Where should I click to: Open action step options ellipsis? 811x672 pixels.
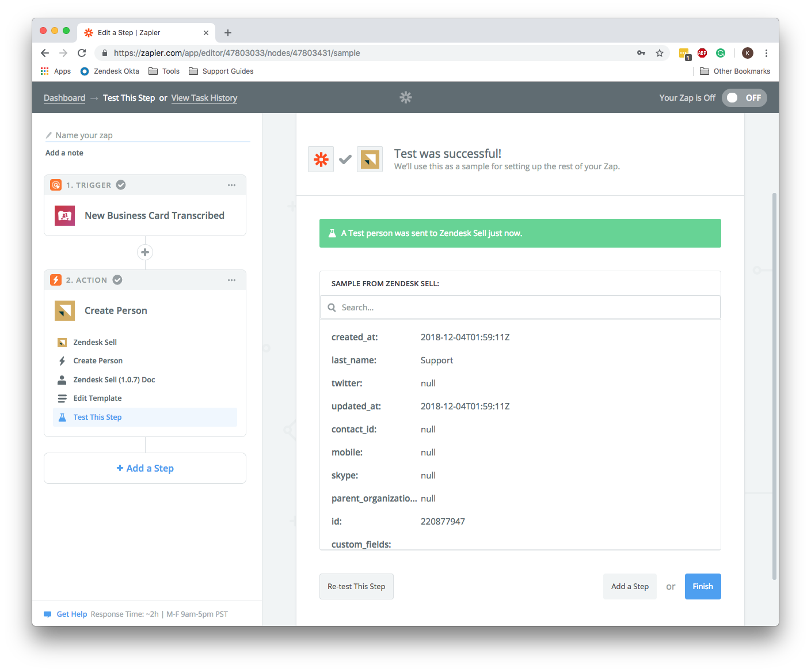[x=231, y=280]
